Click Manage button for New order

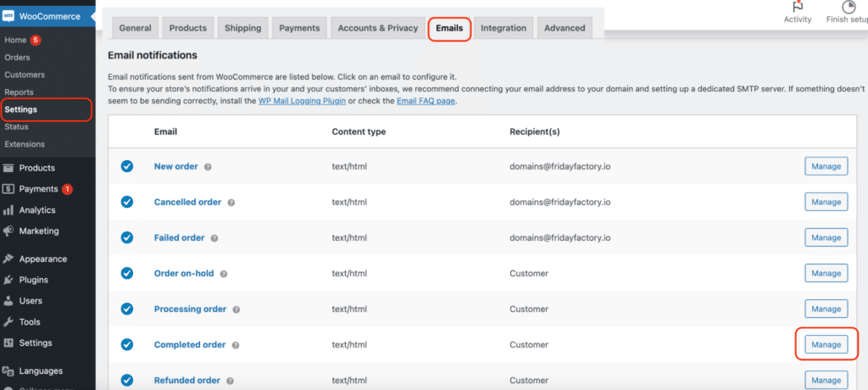click(826, 166)
